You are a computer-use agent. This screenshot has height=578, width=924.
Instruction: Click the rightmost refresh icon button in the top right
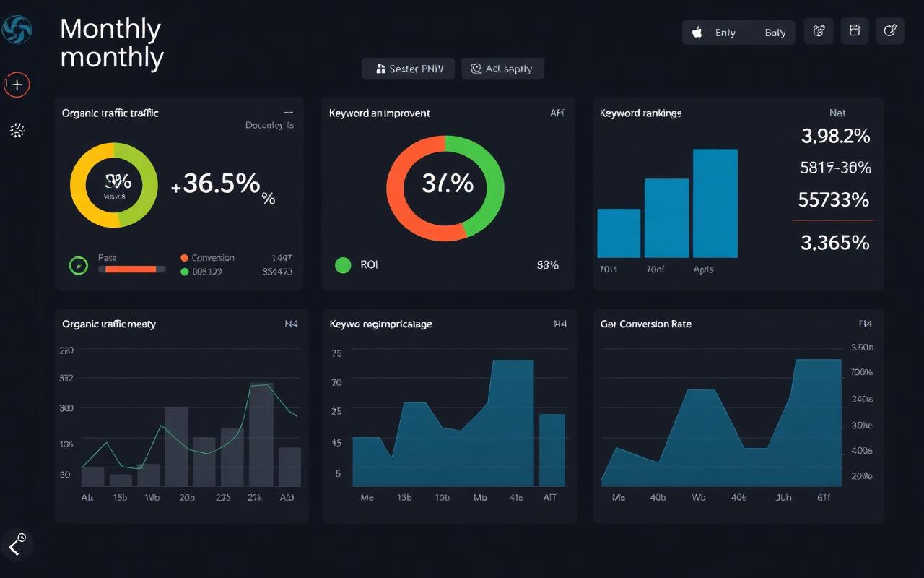[x=890, y=31]
